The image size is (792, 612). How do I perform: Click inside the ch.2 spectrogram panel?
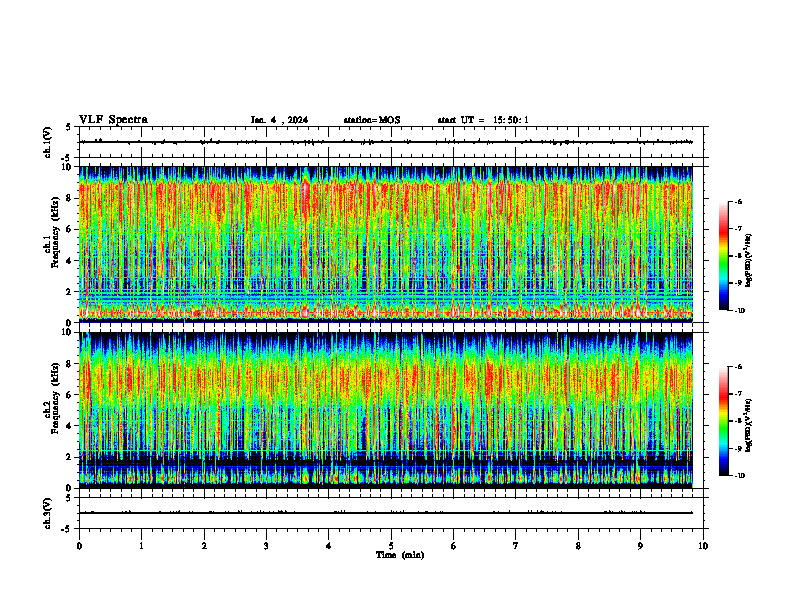coord(386,410)
